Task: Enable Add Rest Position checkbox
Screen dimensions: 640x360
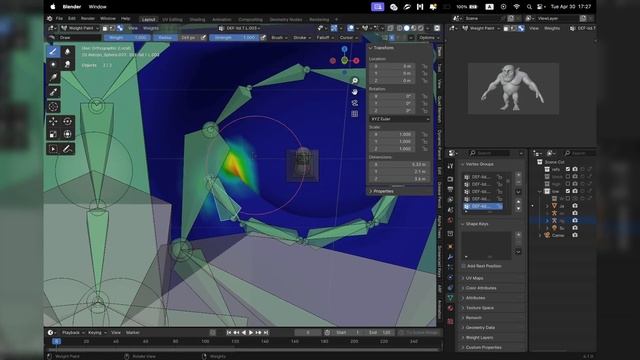Action: 463,266
